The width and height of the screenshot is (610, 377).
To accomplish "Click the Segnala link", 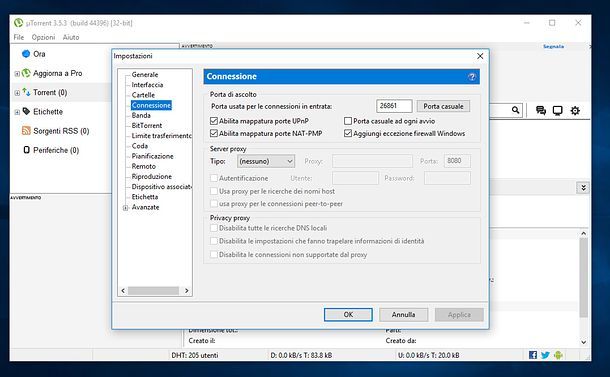I will pos(553,46).
